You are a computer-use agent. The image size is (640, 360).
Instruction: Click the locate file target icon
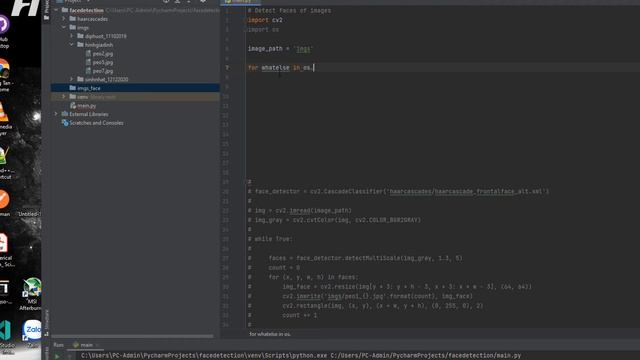[166, 1]
